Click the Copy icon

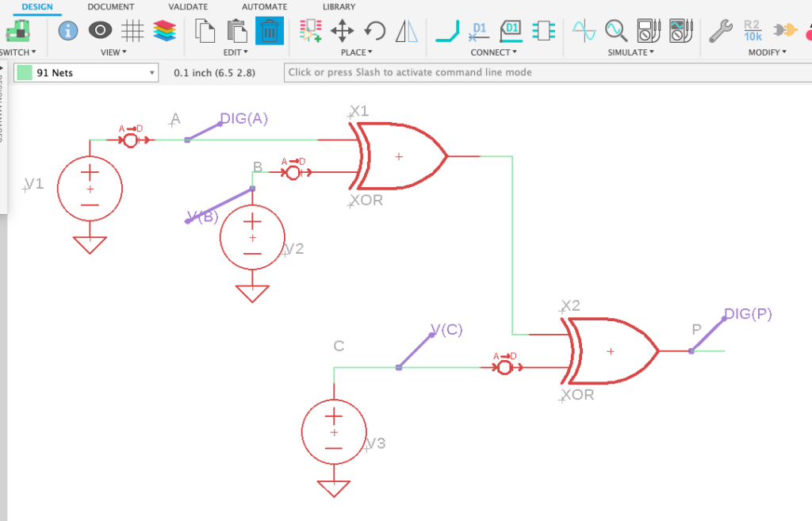(205, 31)
